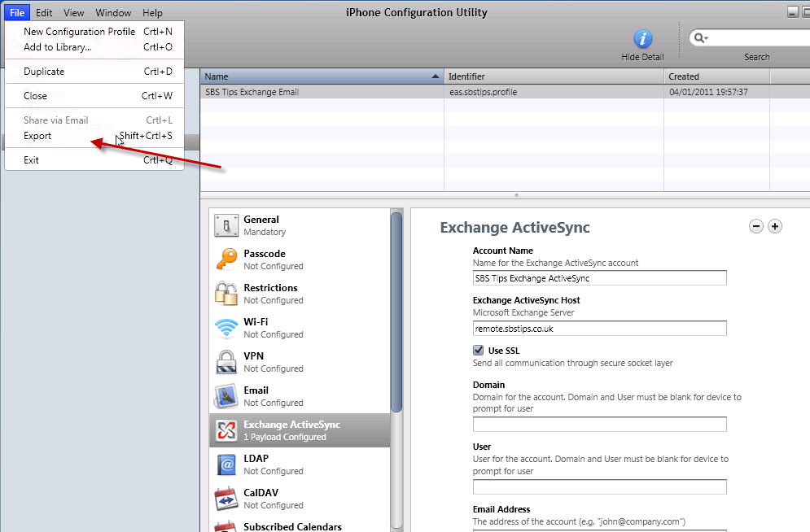Remove payload with the minus button
The image size is (810, 532).
[x=756, y=226]
